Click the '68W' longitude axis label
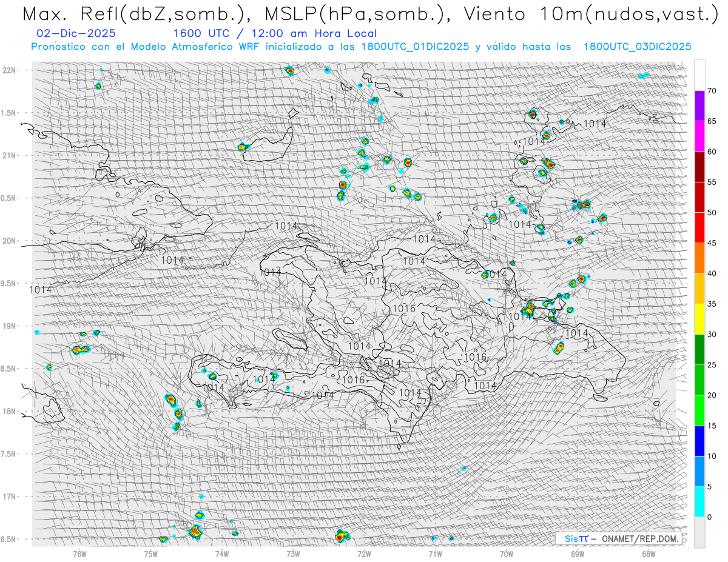 click(649, 553)
